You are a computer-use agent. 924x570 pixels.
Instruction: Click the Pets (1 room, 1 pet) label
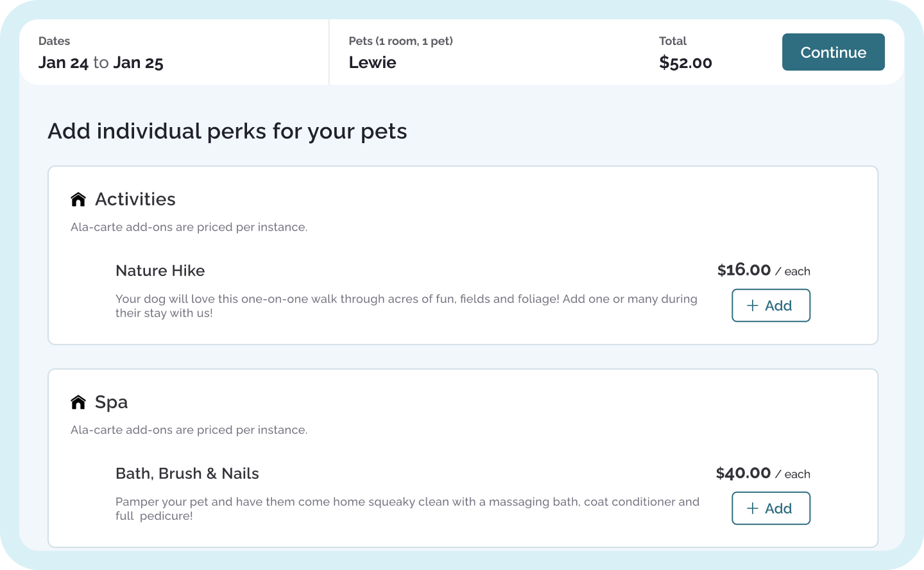[x=401, y=41]
